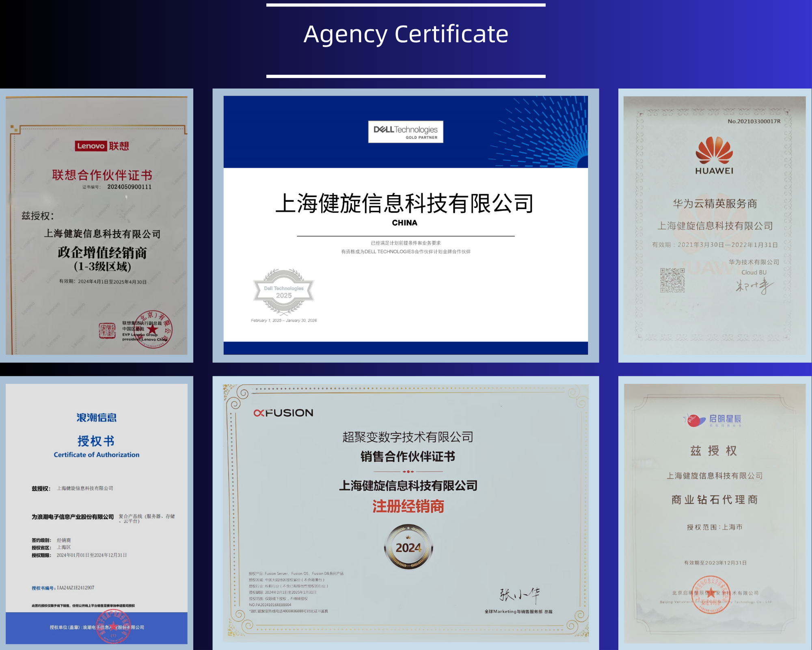Click the Venustech logo
812x650 pixels.
[x=712, y=420]
